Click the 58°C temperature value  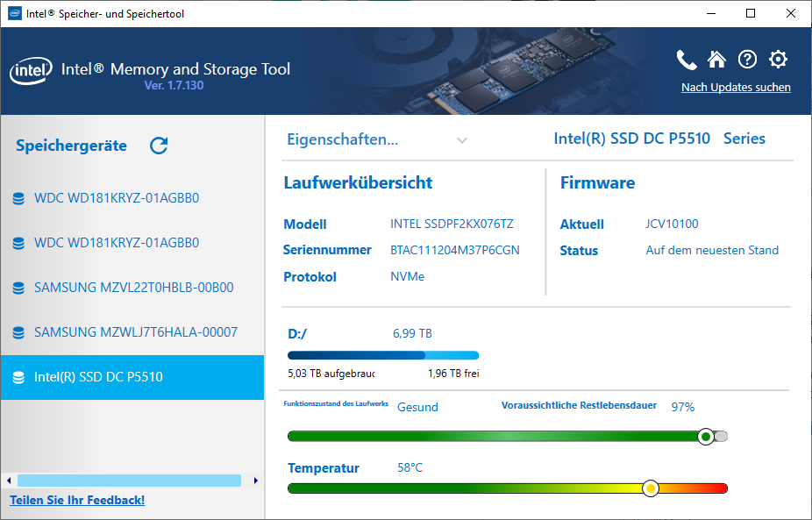410,467
